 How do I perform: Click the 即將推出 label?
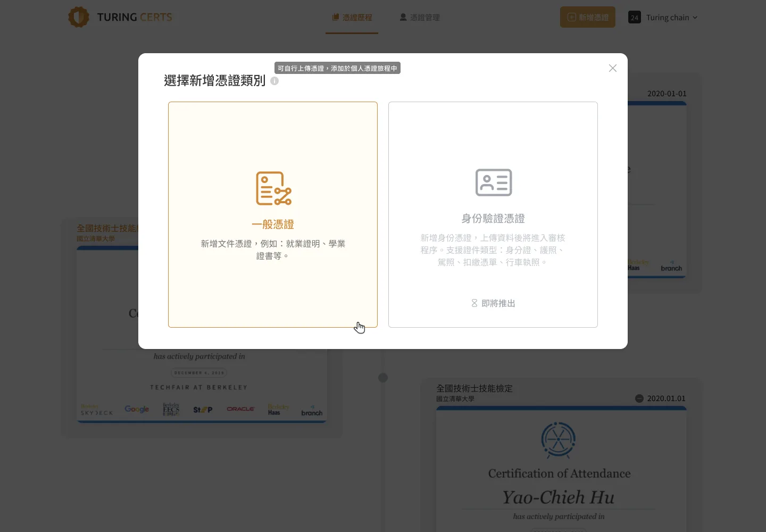(x=498, y=303)
